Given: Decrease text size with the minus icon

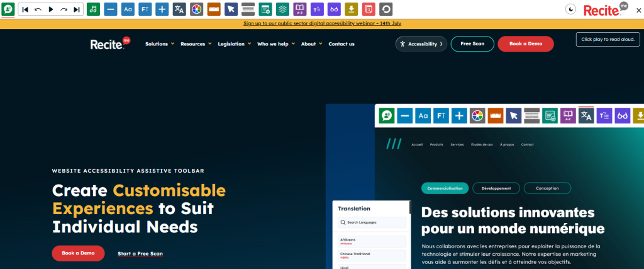Looking at the screenshot, I should click(111, 9).
